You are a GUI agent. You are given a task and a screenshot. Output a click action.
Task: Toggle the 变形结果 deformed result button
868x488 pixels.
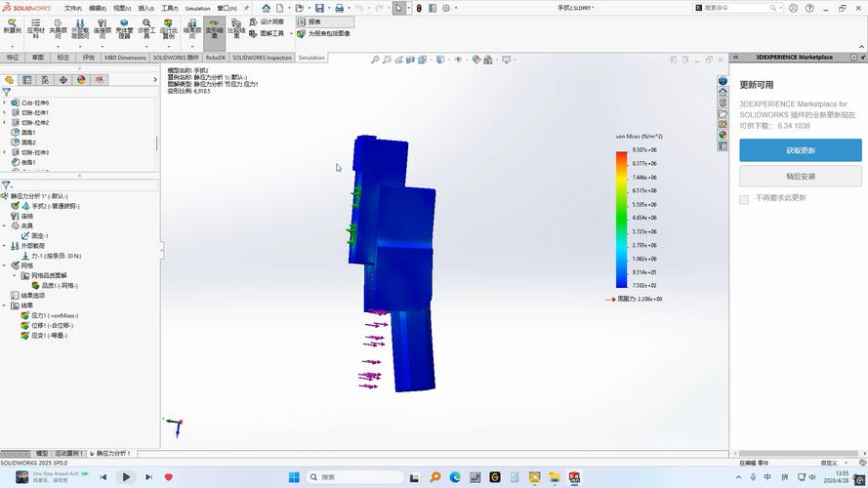click(214, 28)
